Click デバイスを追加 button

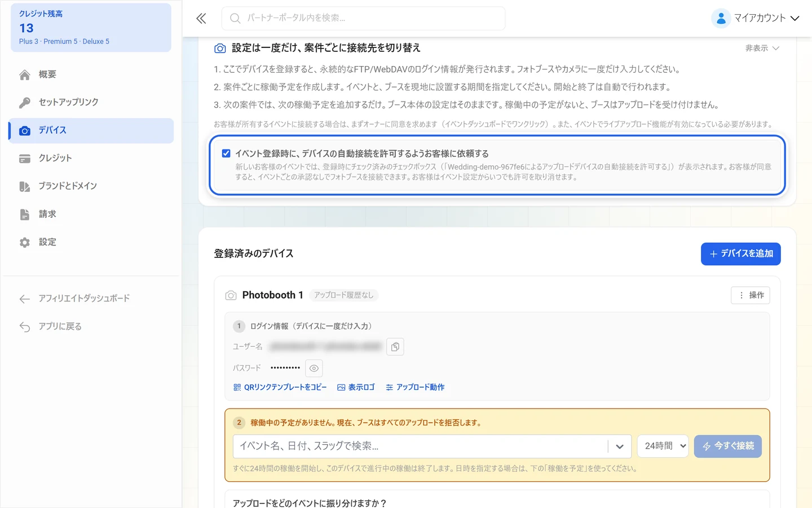[741, 254]
